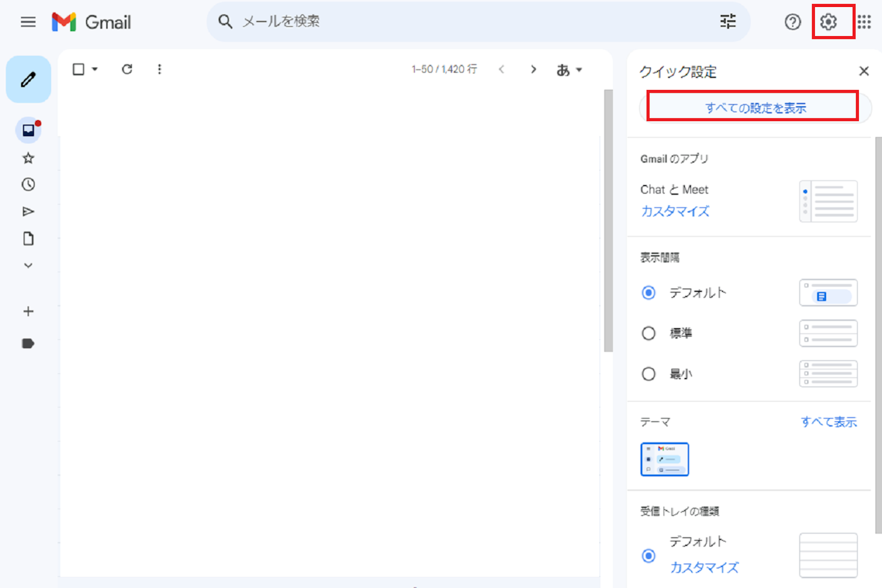The width and height of the screenshot is (882, 588).
Task: Open the Sent mail arrow icon
Action: pos(28,212)
